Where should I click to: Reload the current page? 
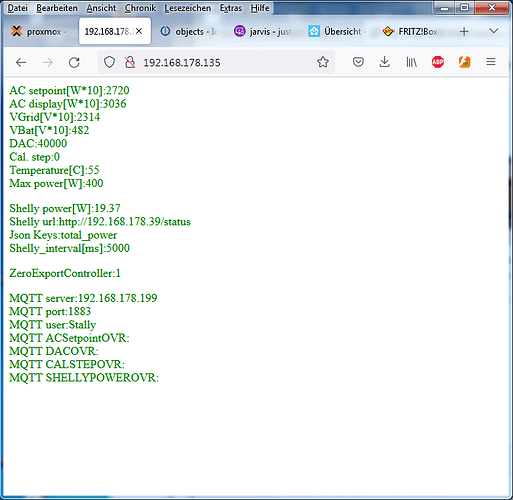pos(74,62)
